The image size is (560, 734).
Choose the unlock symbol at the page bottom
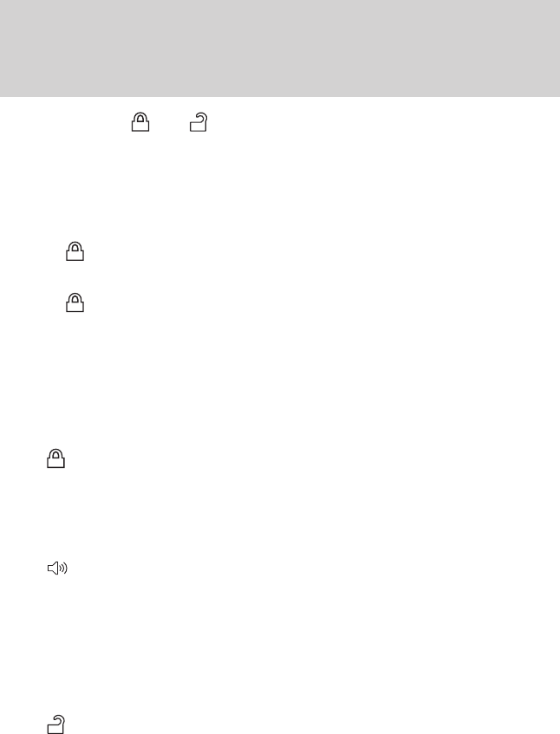click(x=56, y=724)
